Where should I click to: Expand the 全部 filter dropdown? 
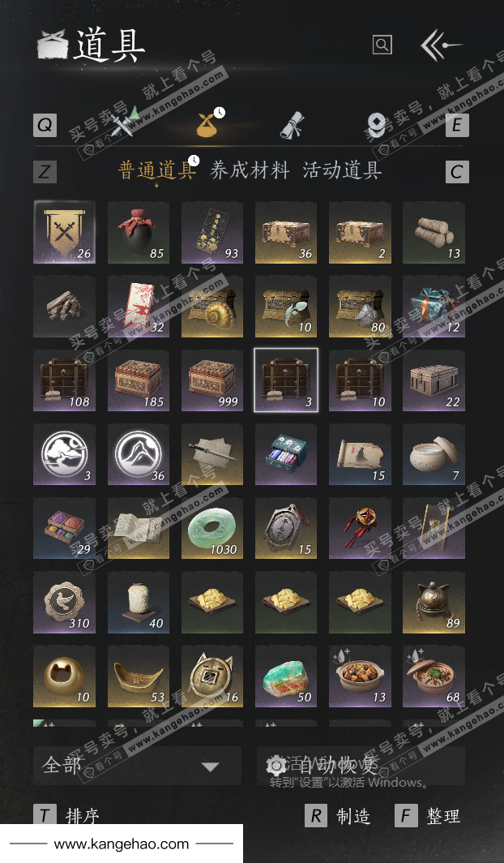pos(137,765)
